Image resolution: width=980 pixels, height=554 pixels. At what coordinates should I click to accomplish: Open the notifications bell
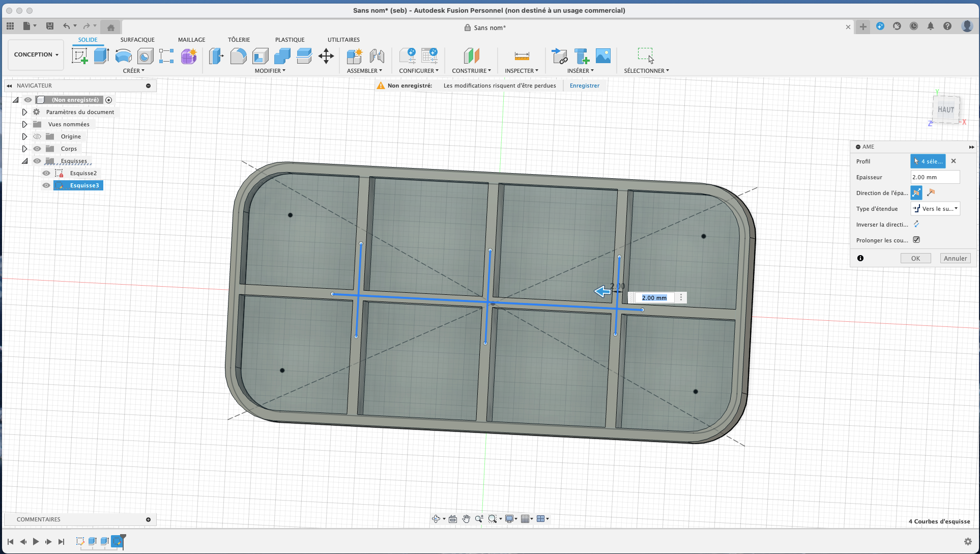tap(931, 26)
